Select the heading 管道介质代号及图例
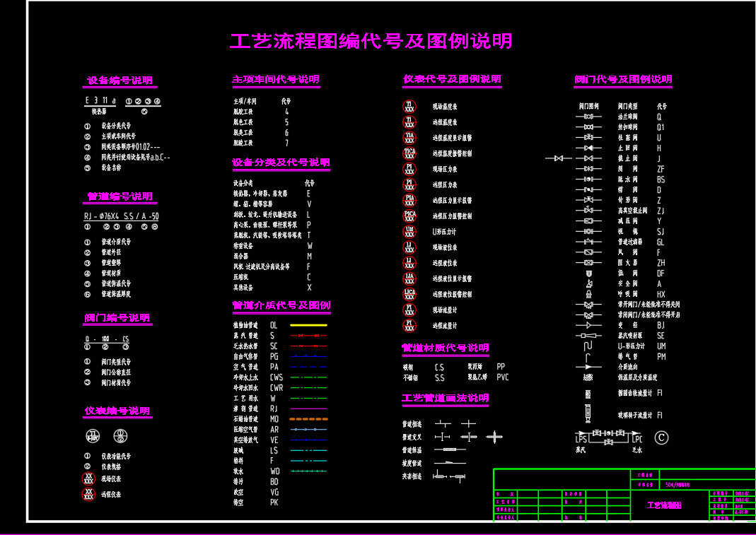The height and width of the screenshot is (535, 756). tap(281, 305)
